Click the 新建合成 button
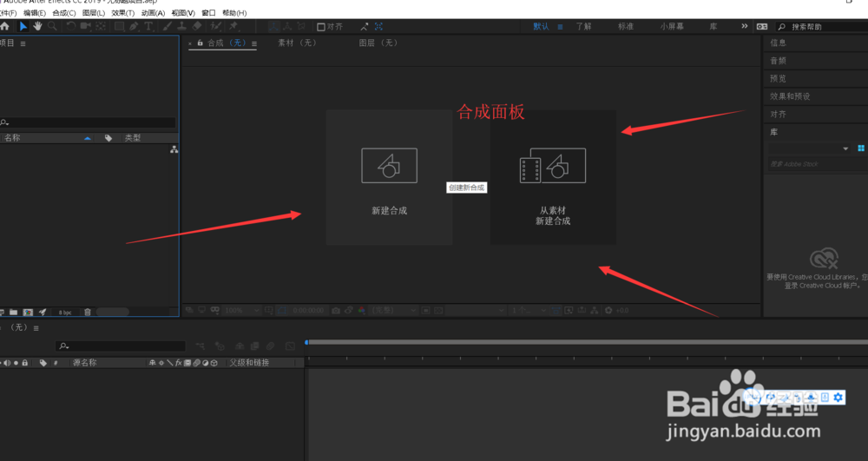Viewport: 868px width, 461px height. [x=389, y=177]
